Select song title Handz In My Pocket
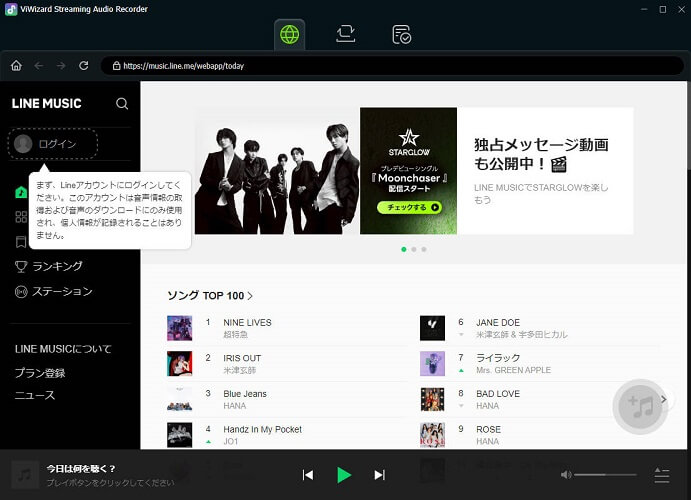Image resolution: width=691 pixels, height=500 pixels. click(263, 430)
